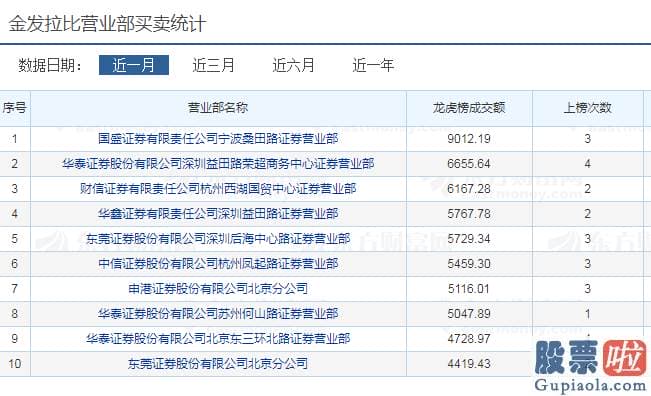651x396 pixels.
Task: Select the 近一月 date range tab
Action: coord(134,65)
